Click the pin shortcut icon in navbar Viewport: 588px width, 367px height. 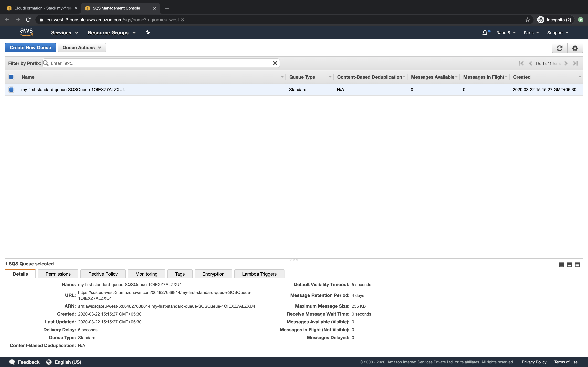click(x=148, y=32)
